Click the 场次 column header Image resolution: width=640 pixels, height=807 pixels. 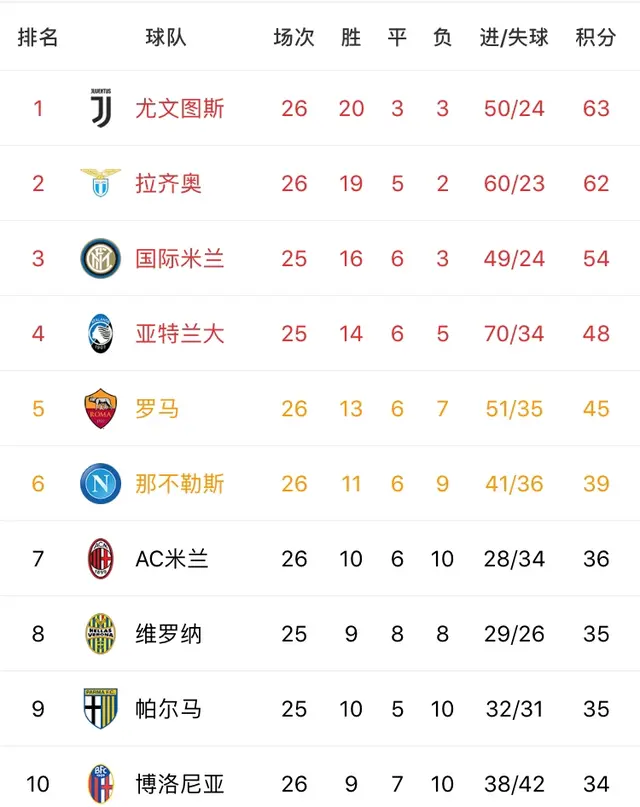pos(294,38)
